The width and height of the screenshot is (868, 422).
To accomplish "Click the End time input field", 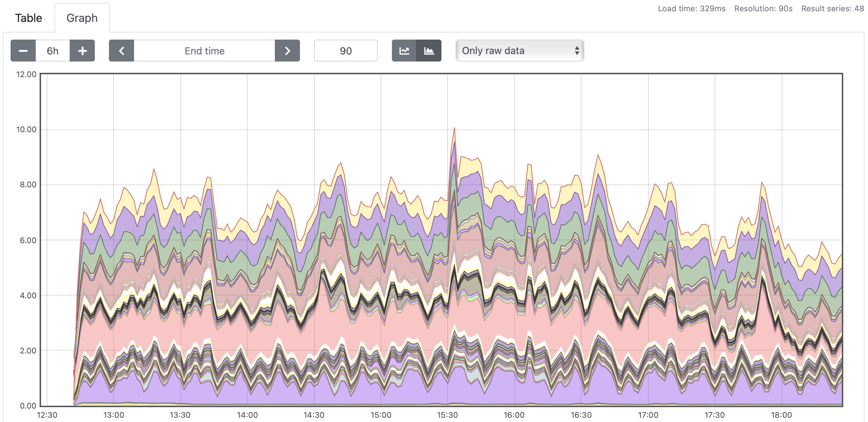I will (204, 51).
